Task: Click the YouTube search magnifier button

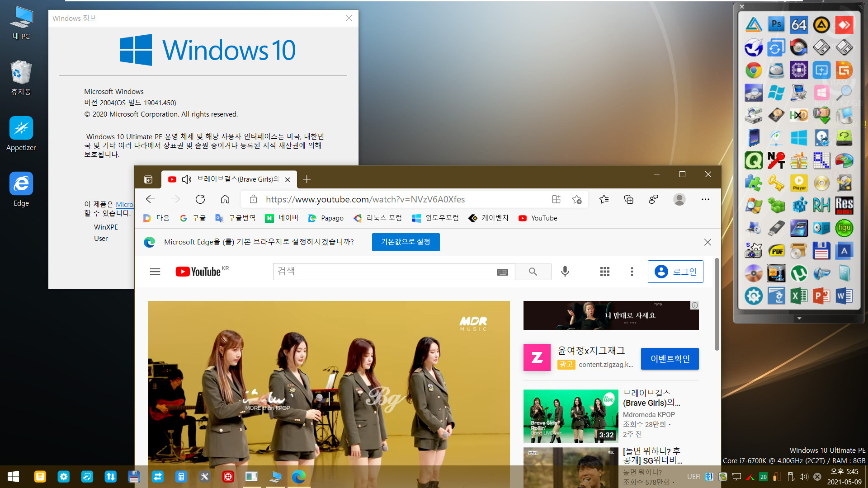Action: tap(533, 272)
